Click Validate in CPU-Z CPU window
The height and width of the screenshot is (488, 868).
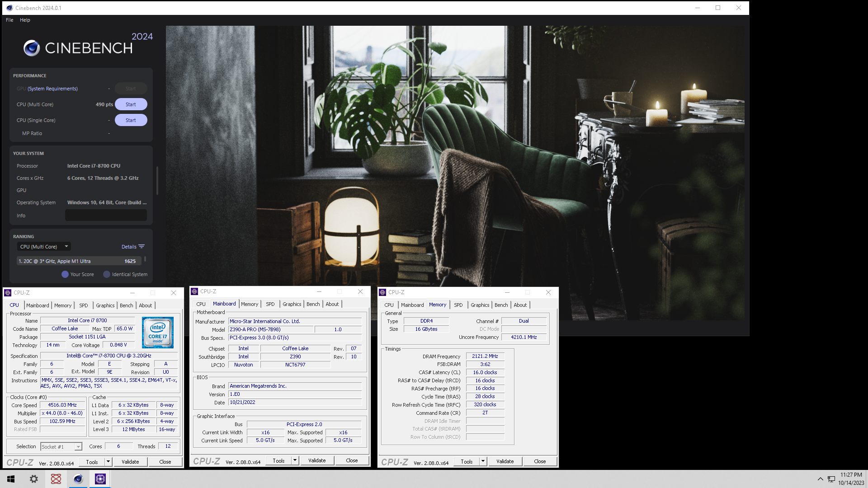click(x=130, y=462)
